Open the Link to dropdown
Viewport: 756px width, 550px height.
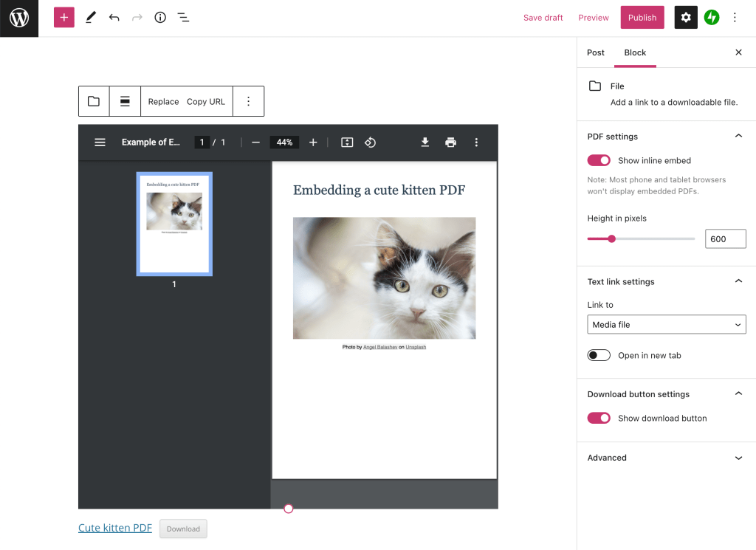click(666, 324)
